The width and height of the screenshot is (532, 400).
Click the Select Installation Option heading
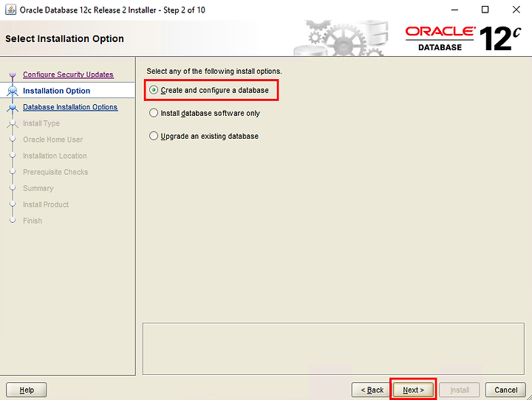(x=64, y=38)
